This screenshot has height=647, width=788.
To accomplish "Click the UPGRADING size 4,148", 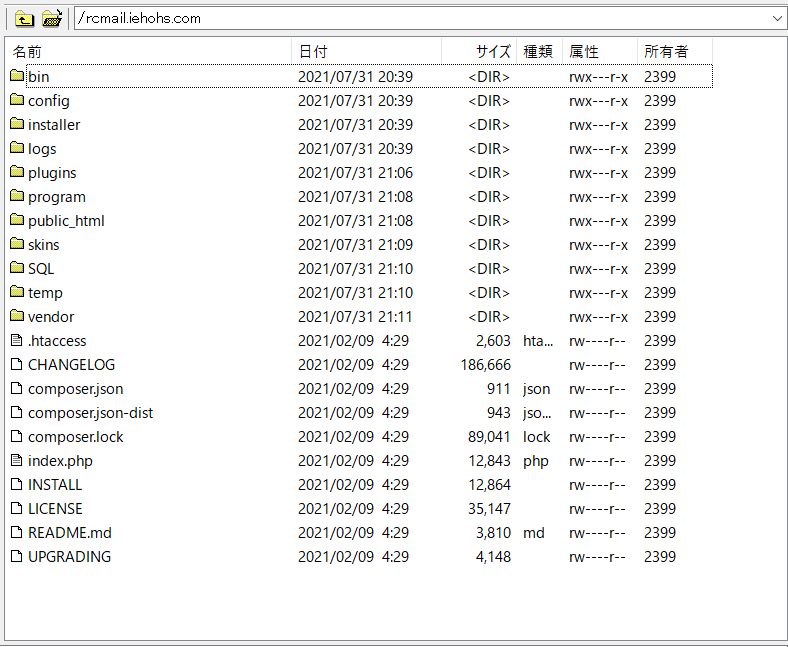I will [493, 557].
